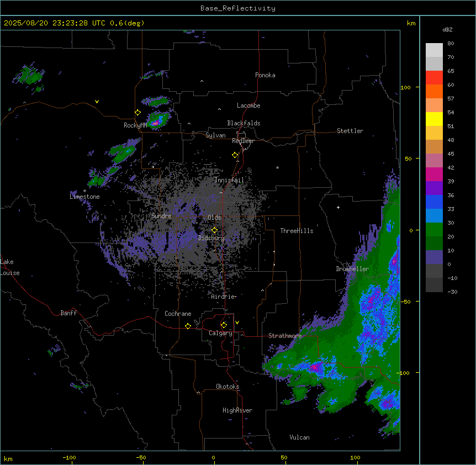
Task: Select the red 60-65 dBZ legend swatch
Action: (x=434, y=78)
